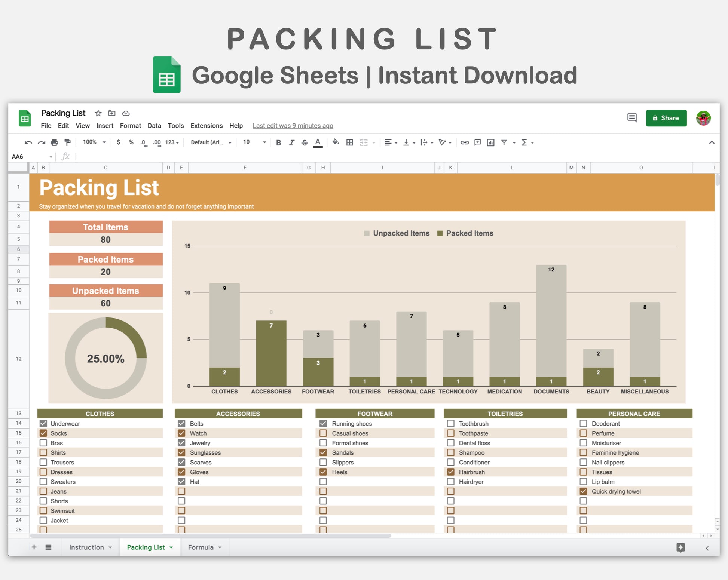Check the Bras checkbox
The height and width of the screenshot is (580, 728).
[43, 443]
